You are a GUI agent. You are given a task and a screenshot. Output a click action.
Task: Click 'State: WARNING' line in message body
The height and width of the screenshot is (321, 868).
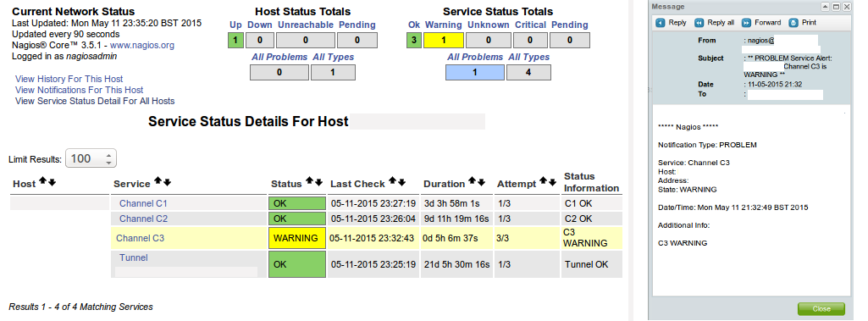pyautogui.click(x=687, y=189)
